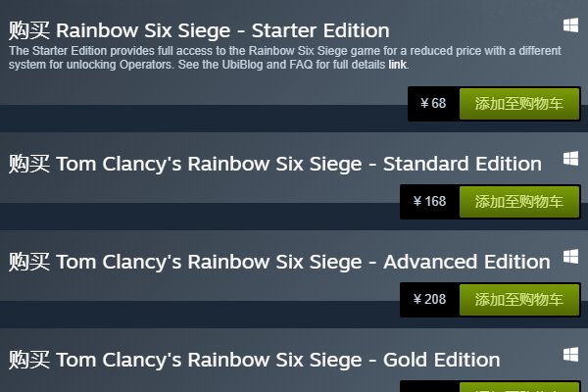The width and height of the screenshot is (588, 392).
Task: Click the ¥208 price label
Action: tap(429, 299)
